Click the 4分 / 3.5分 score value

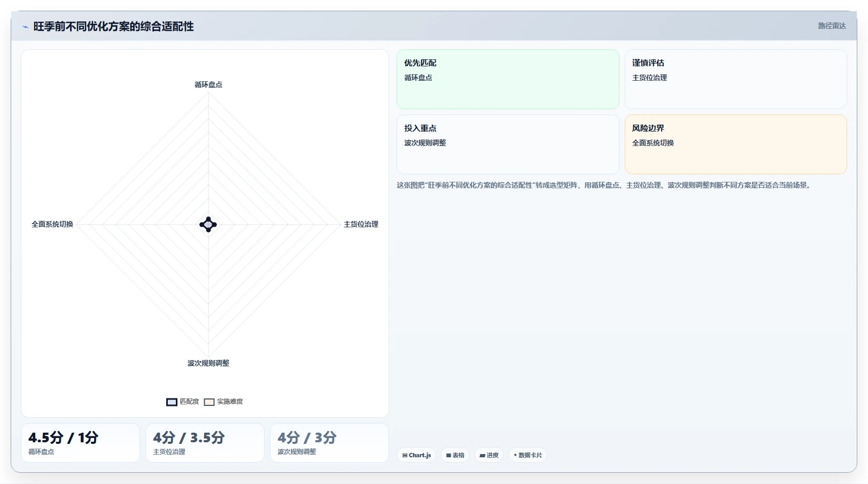189,437
